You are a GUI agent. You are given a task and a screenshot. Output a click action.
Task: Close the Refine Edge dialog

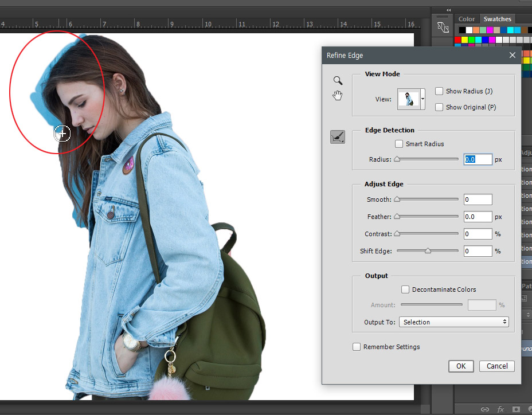pyautogui.click(x=513, y=55)
